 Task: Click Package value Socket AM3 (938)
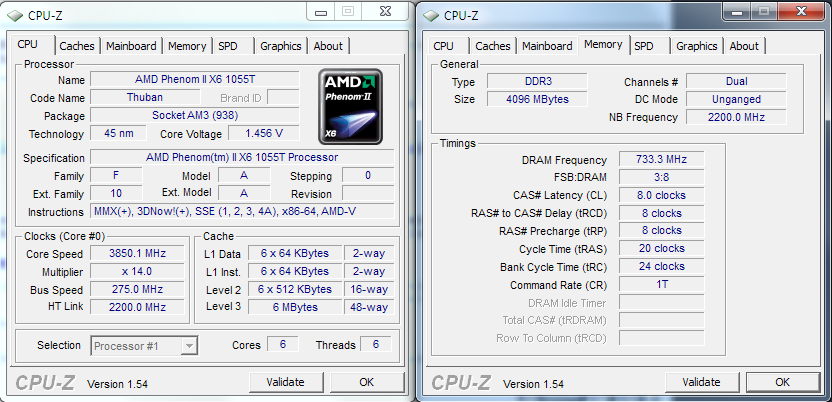coord(195,115)
